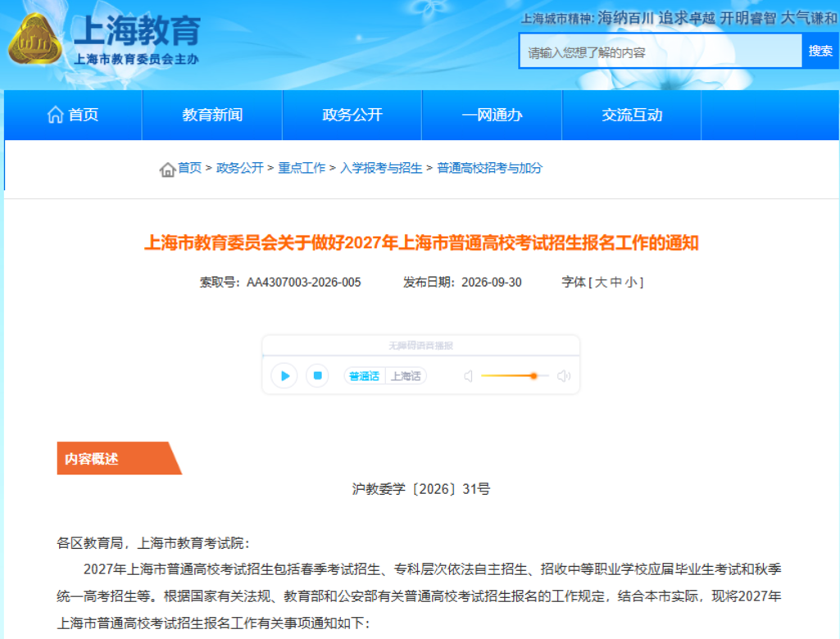Open the 政务公开 menu
Viewport: 840px width, 639px height.
pyautogui.click(x=352, y=115)
